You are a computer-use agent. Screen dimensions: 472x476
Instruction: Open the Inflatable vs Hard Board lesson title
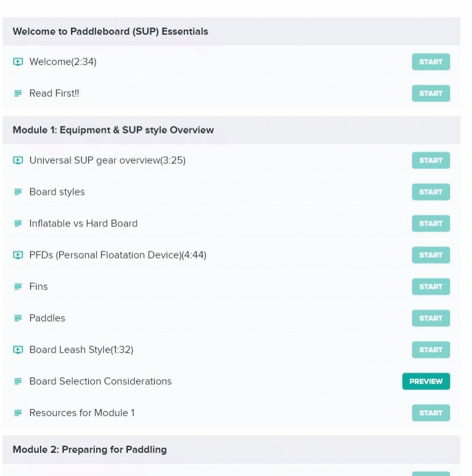pos(83,223)
